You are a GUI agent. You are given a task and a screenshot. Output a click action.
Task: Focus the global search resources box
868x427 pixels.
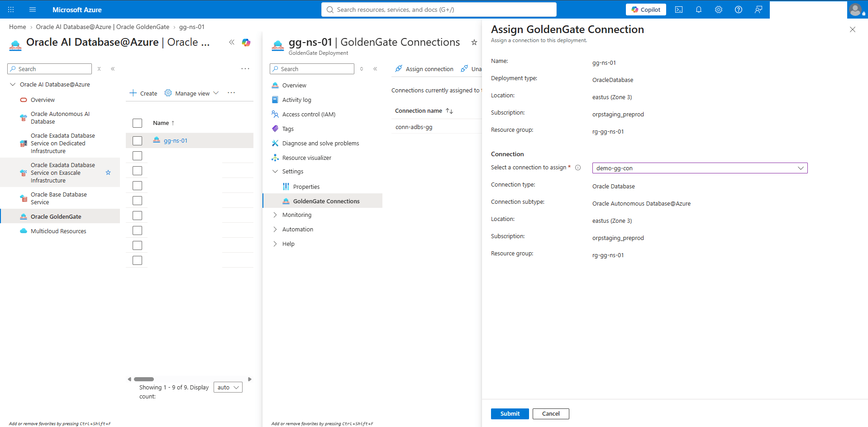[439, 10]
